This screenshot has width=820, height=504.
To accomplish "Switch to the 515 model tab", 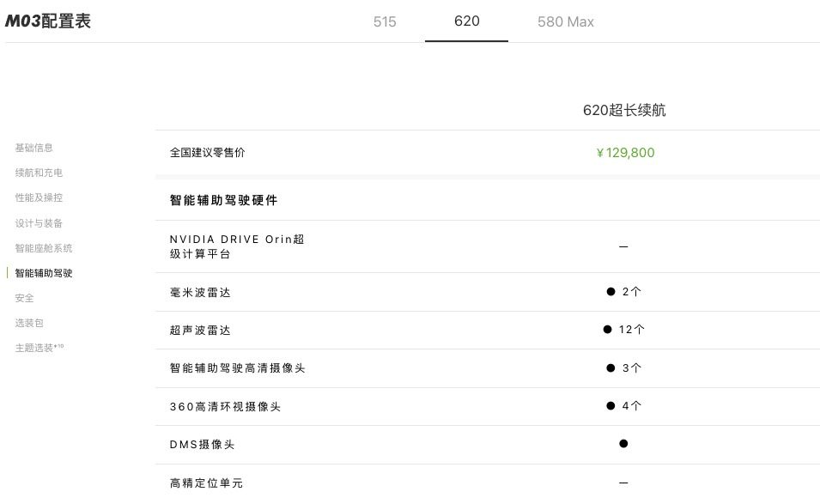I will point(385,21).
